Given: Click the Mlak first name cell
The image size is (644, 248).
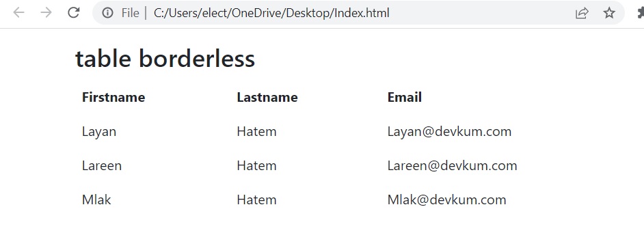Looking at the screenshot, I should coord(96,200).
